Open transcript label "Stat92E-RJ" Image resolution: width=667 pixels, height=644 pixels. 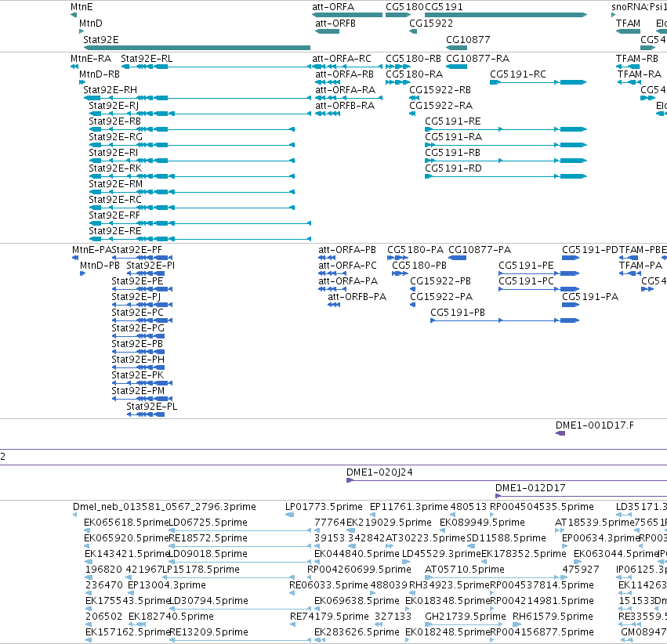click(x=114, y=106)
